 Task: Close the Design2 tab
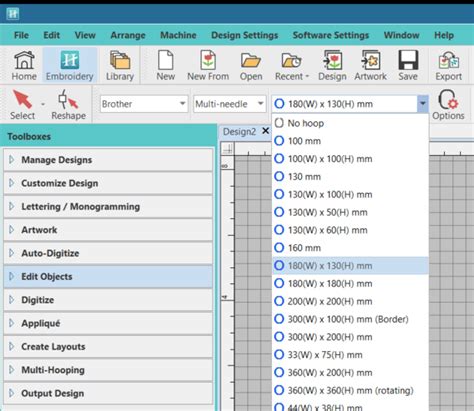click(x=265, y=131)
